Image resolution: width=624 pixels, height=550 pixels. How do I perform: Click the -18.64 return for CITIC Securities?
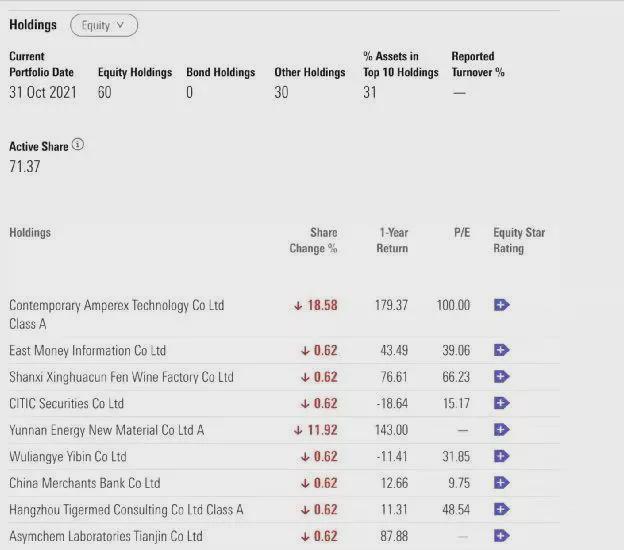click(x=392, y=404)
